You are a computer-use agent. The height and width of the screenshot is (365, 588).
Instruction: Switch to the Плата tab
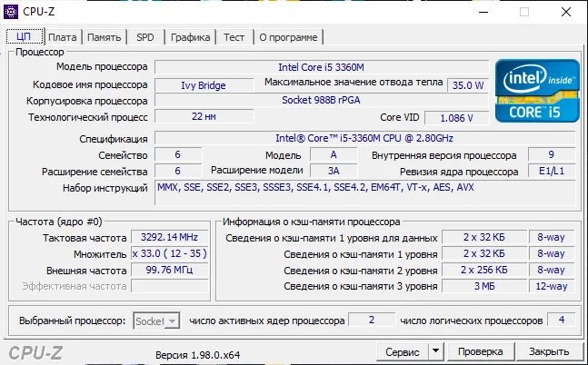[x=62, y=37]
